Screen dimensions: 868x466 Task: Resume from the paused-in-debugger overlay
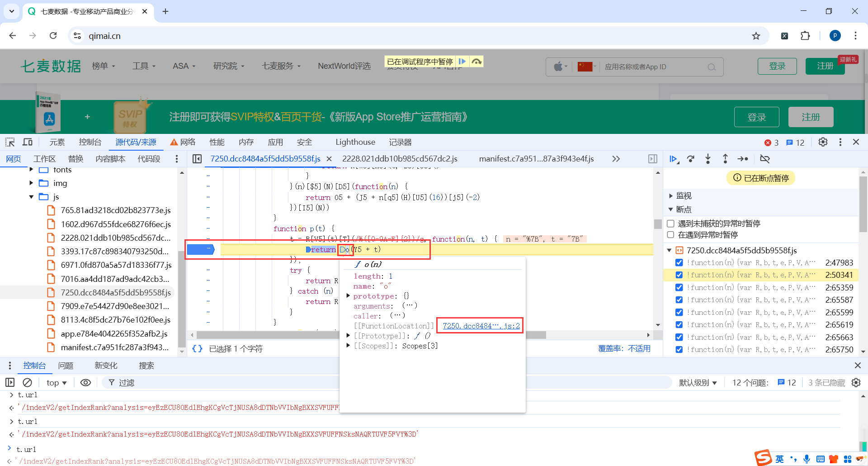pyautogui.click(x=462, y=62)
